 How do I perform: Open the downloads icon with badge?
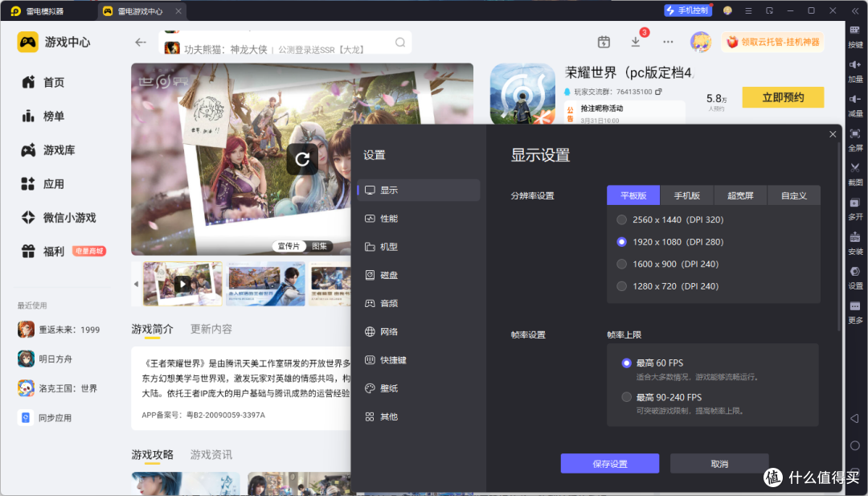click(636, 42)
